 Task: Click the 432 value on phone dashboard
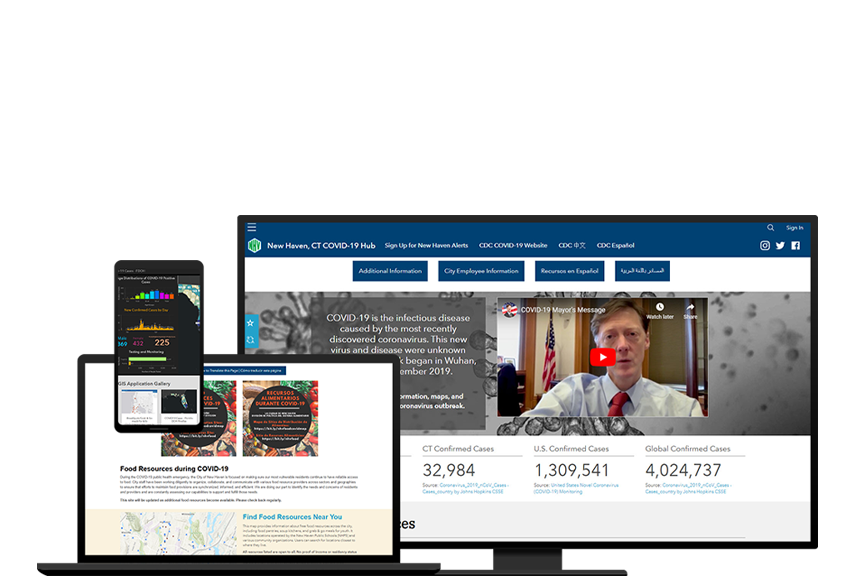coord(138,343)
